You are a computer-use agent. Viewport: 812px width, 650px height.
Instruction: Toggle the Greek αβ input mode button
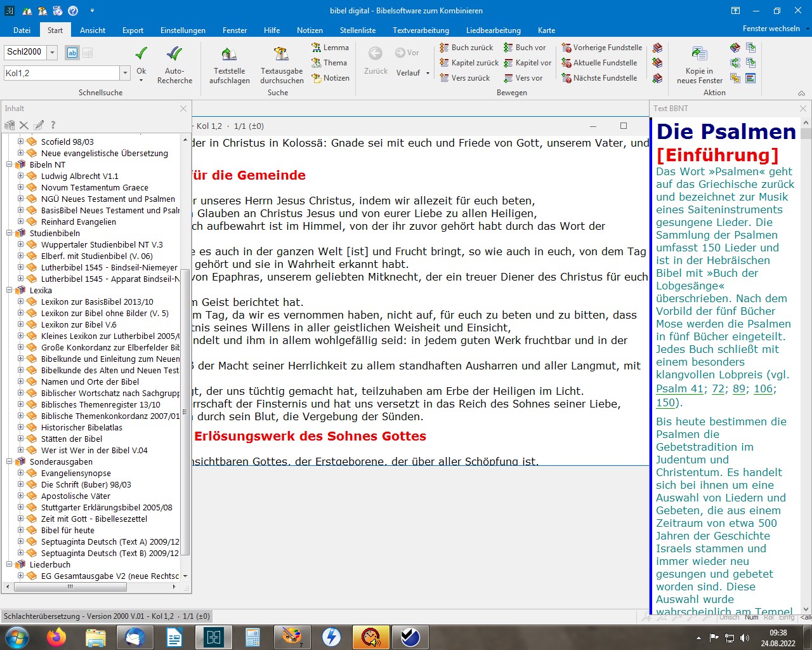click(x=88, y=53)
